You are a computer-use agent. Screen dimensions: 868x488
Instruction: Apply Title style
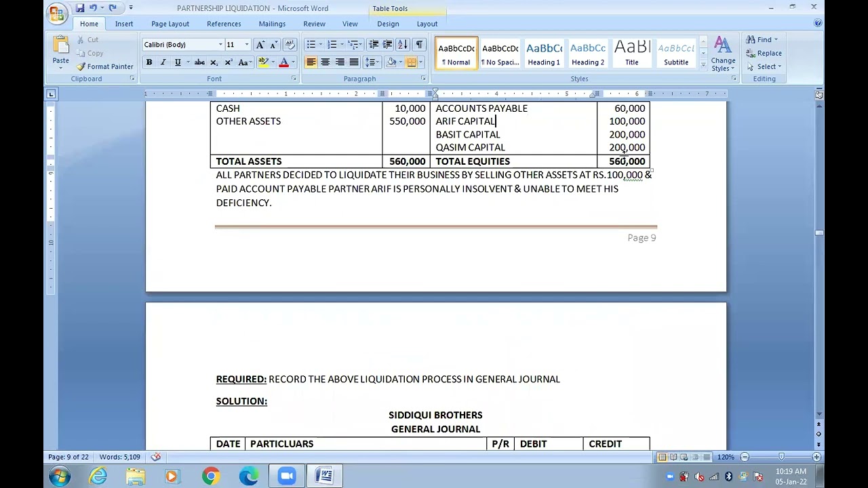[x=631, y=54]
